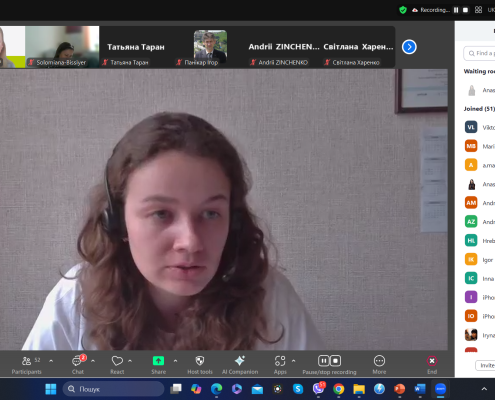Open the Apps icon in toolbar
Screen dimensions: 495x400
click(280, 361)
